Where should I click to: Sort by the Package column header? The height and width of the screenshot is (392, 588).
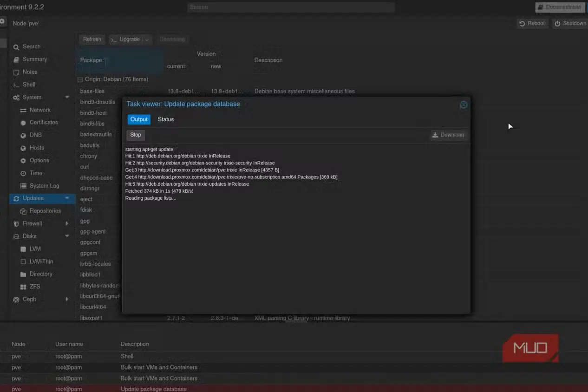click(x=119, y=60)
